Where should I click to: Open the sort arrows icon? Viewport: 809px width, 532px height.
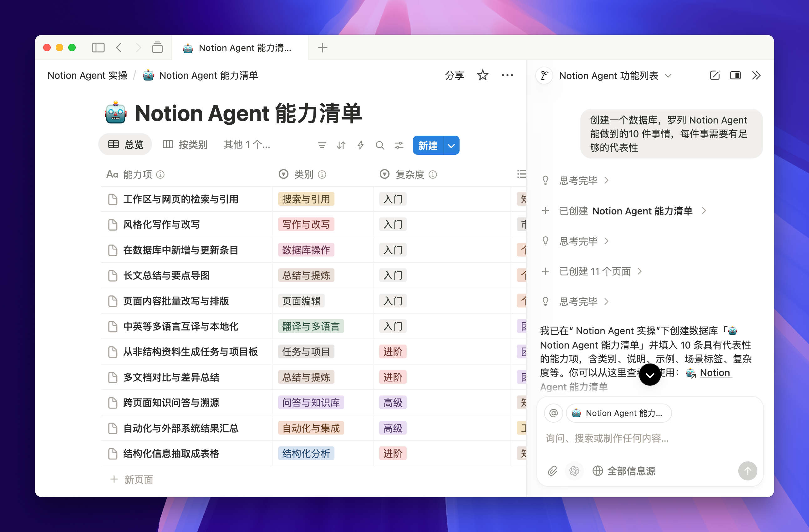click(x=341, y=145)
